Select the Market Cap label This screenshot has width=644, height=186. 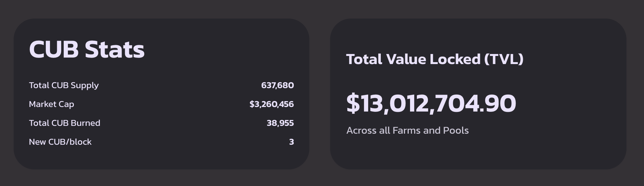tap(51, 104)
